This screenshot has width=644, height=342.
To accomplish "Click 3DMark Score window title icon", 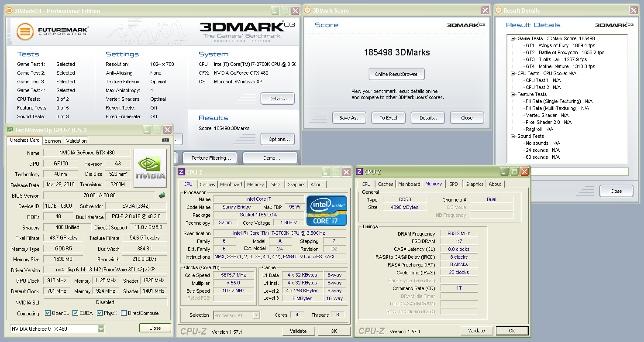I will click(307, 10).
